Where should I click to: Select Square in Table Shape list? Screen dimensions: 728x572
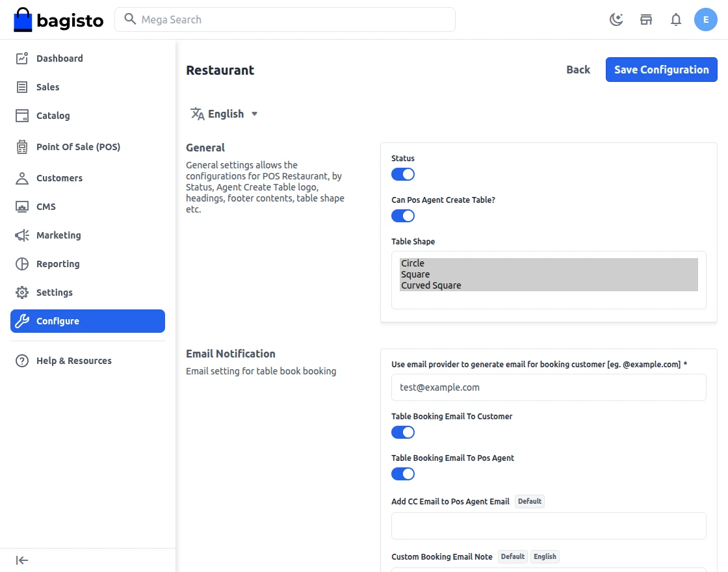549,274
